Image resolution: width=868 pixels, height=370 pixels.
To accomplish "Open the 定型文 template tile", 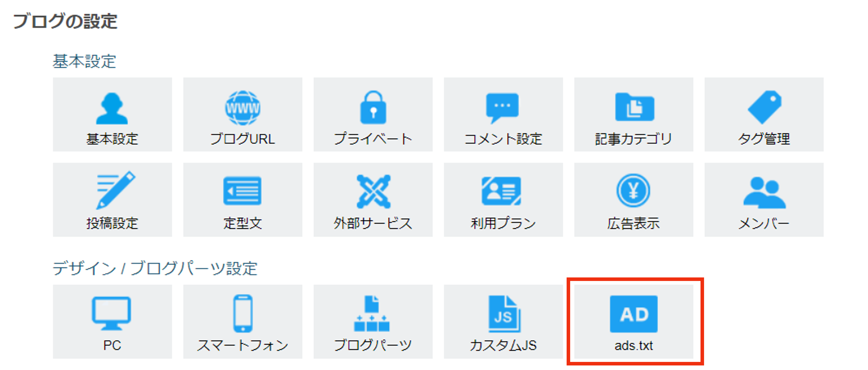I will point(243,200).
